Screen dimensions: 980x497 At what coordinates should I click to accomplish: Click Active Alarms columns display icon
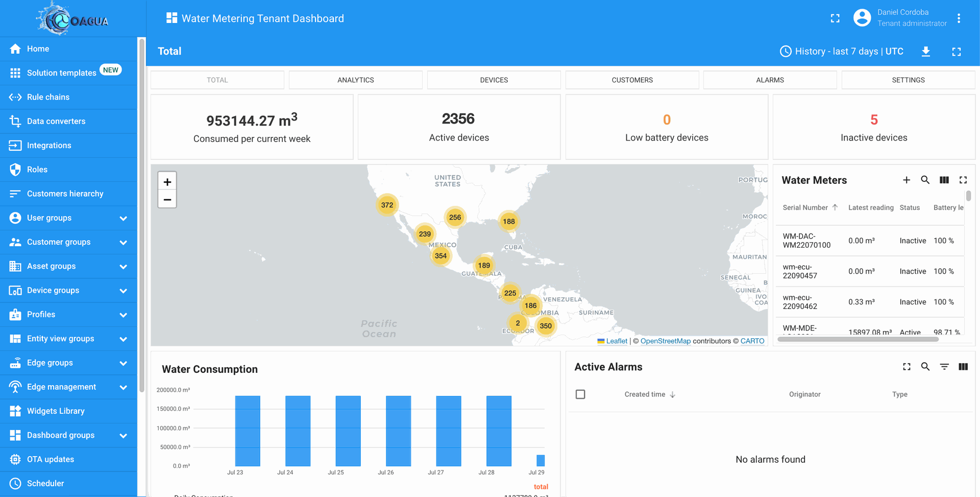(x=963, y=367)
